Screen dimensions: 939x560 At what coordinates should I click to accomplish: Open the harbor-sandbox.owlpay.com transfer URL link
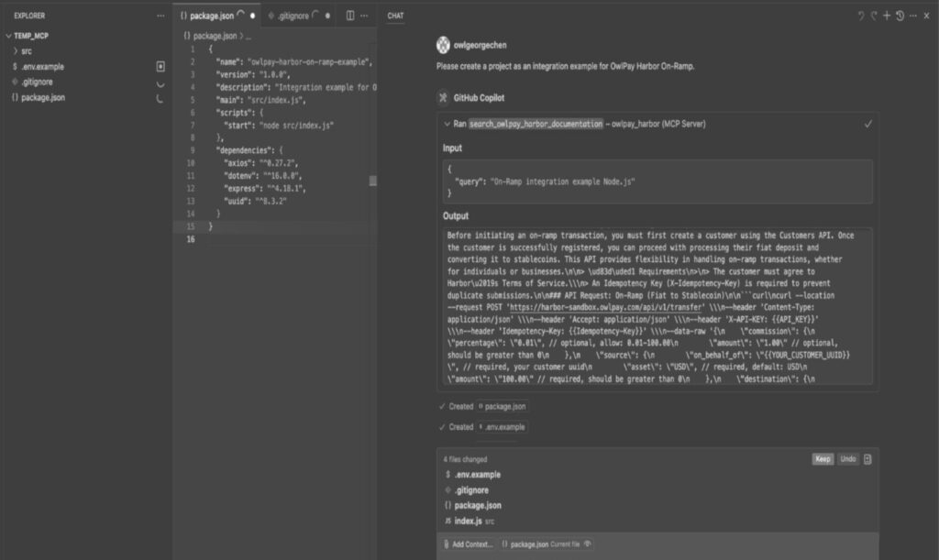coord(606,307)
